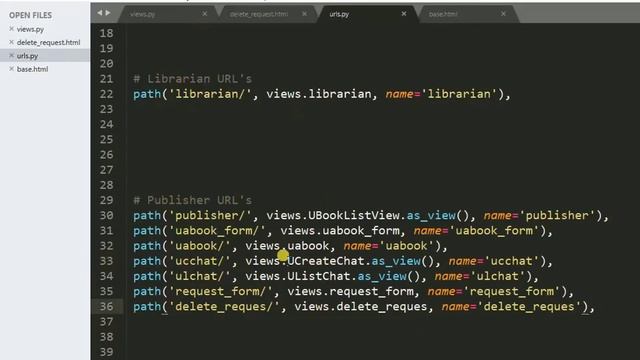Close urls.py in the Open Files sidebar
640x360 pixels.
click(11, 56)
